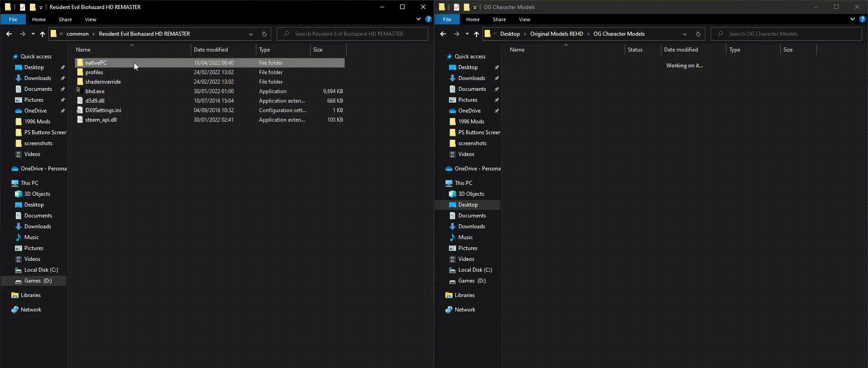Select the d3d9.dll file icon
Image resolution: width=868 pixels, height=368 pixels.
(80, 101)
